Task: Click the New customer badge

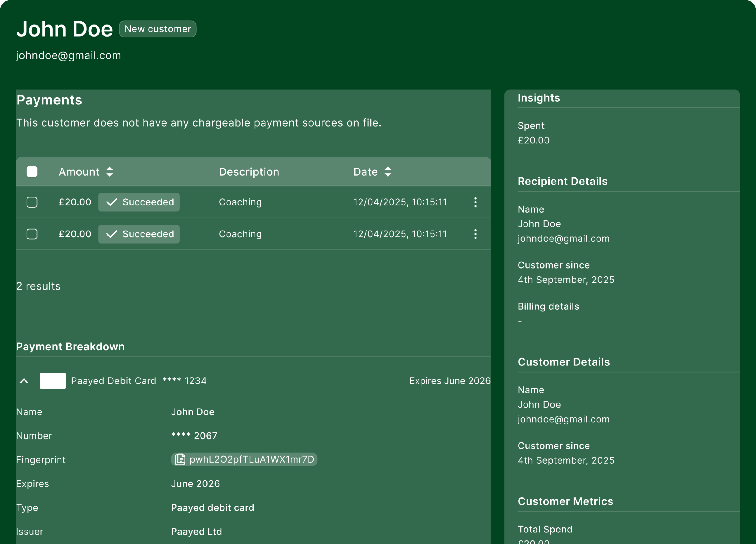Action: click(158, 29)
